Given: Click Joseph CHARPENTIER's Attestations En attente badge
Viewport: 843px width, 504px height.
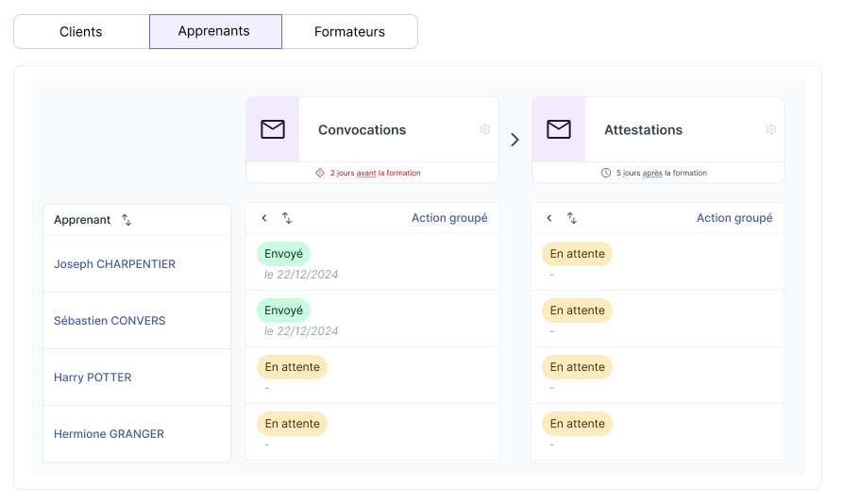Looking at the screenshot, I should coord(577,254).
